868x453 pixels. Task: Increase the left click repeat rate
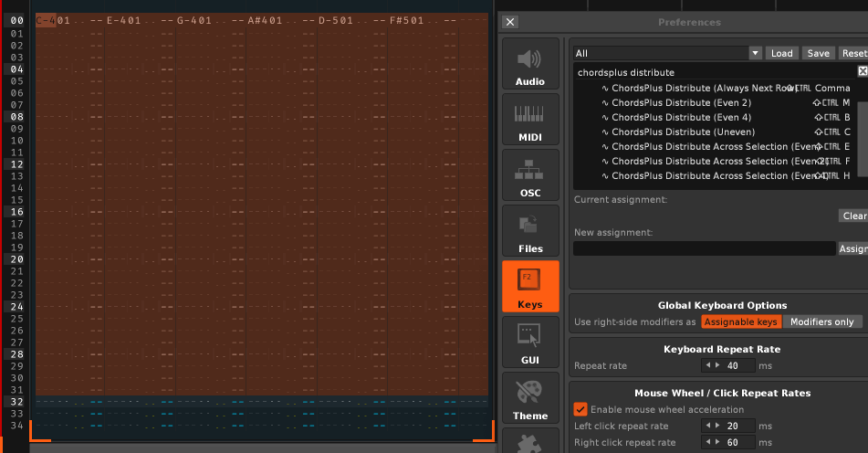point(716,426)
